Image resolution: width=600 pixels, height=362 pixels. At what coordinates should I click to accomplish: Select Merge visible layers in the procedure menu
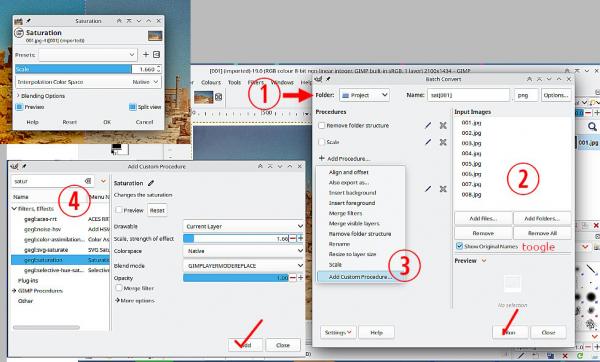[x=354, y=223]
